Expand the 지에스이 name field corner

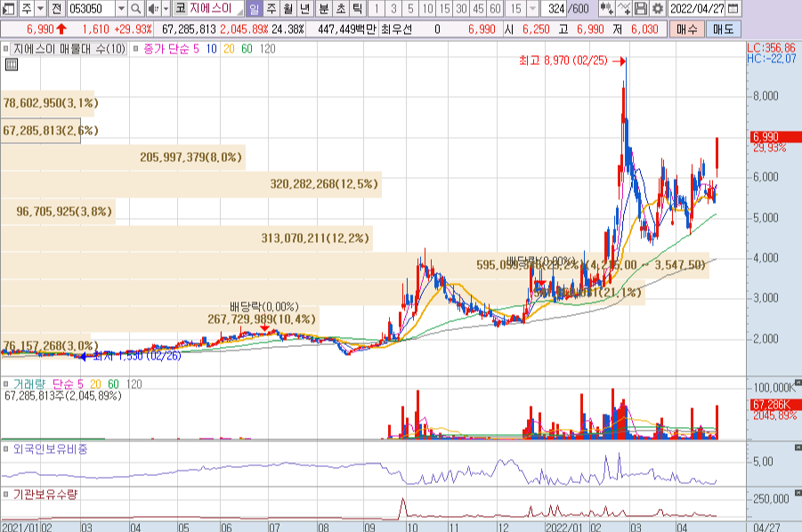coord(239,12)
